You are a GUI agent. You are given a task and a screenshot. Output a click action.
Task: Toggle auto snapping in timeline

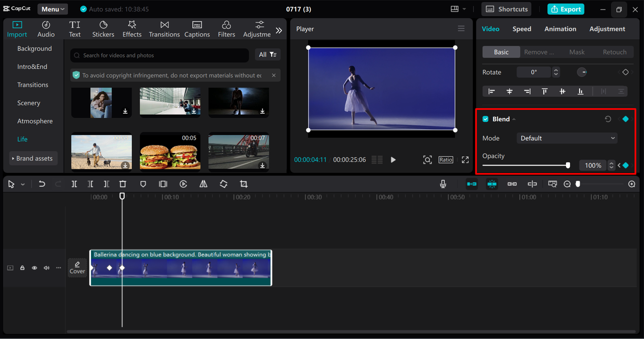point(492,184)
